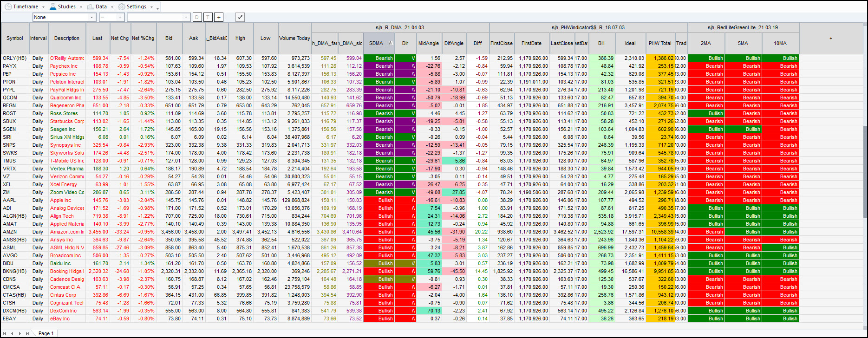
Task: Click the green 2MA Bullish cell for ROST
Action: (x=706, y=113)
